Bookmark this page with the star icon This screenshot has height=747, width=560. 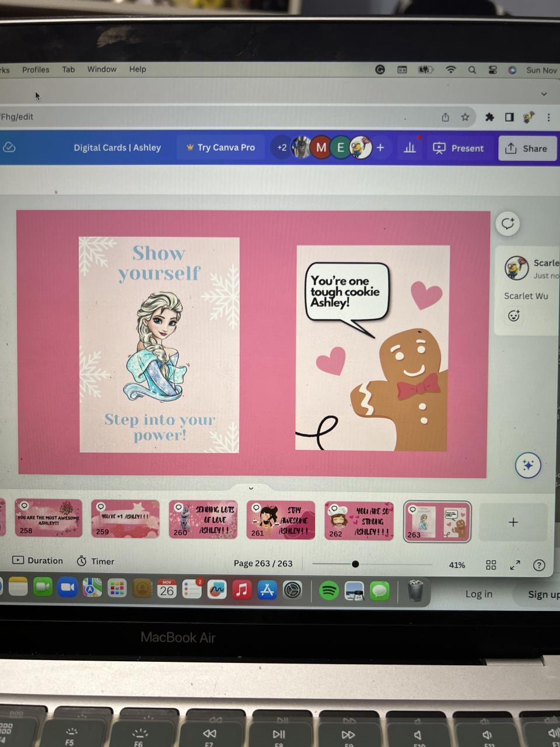(465, 117)
